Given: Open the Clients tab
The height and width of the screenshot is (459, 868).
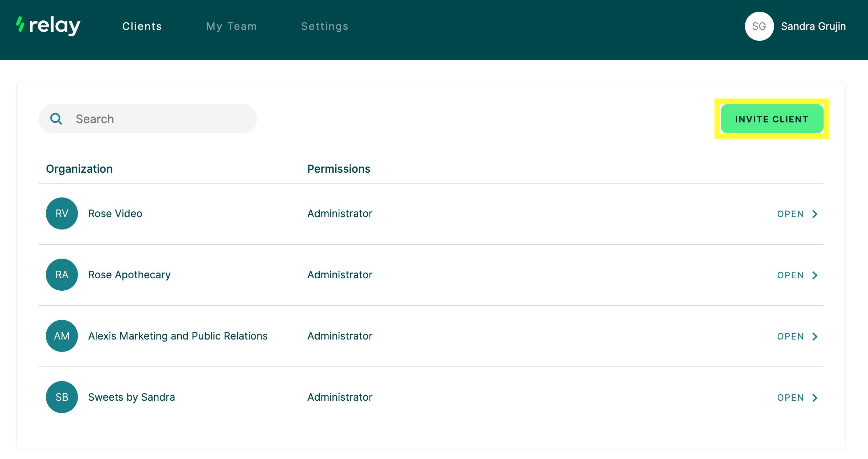Looking at the screenshot, I should click(x=142, y=26).
